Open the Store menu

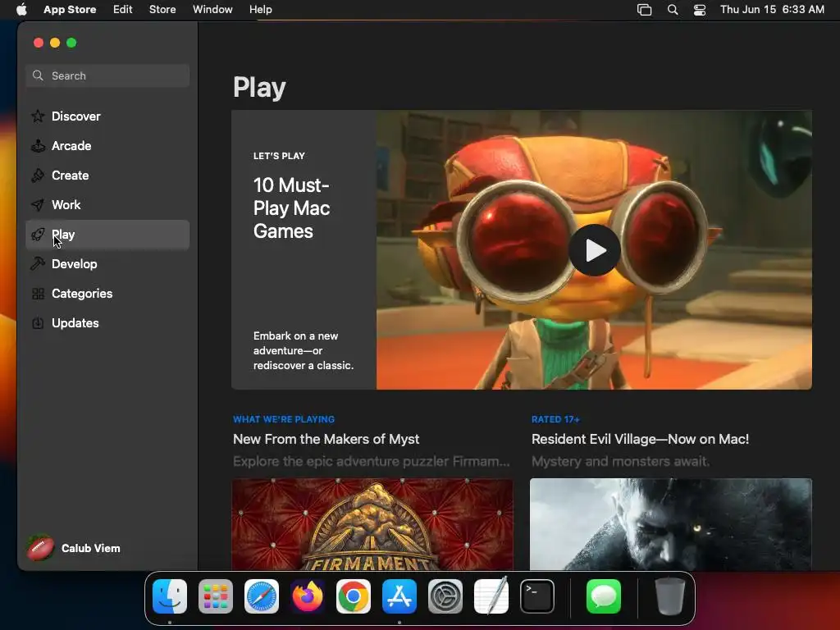pos(162,10)
